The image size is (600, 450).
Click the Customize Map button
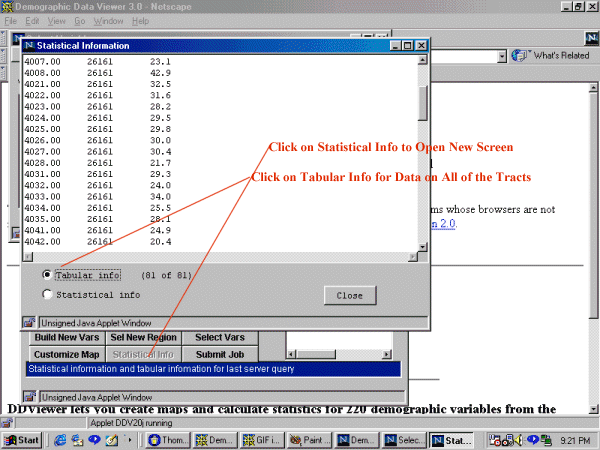(x=67, y=354)
